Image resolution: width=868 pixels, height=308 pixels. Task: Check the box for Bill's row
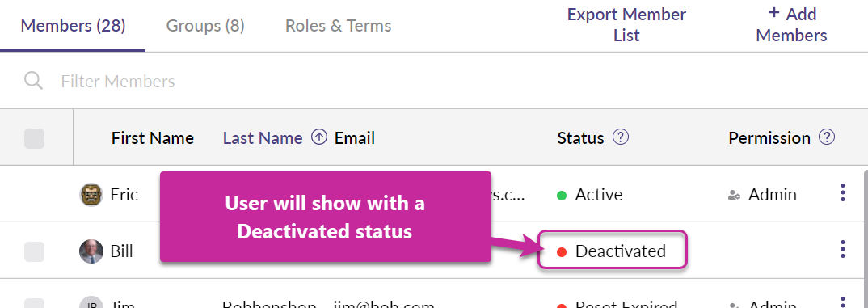pyautogui.click(x=34, y=251)
